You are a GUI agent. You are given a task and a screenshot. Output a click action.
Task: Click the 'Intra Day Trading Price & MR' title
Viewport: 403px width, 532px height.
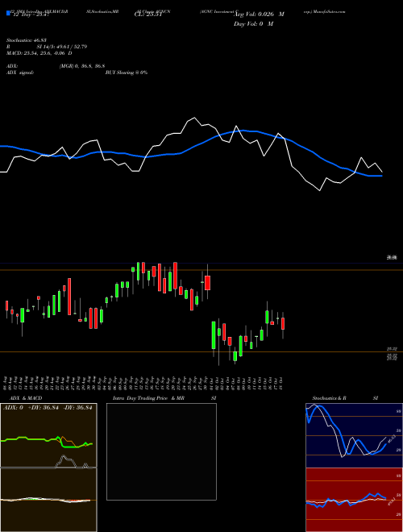[148, 398]
